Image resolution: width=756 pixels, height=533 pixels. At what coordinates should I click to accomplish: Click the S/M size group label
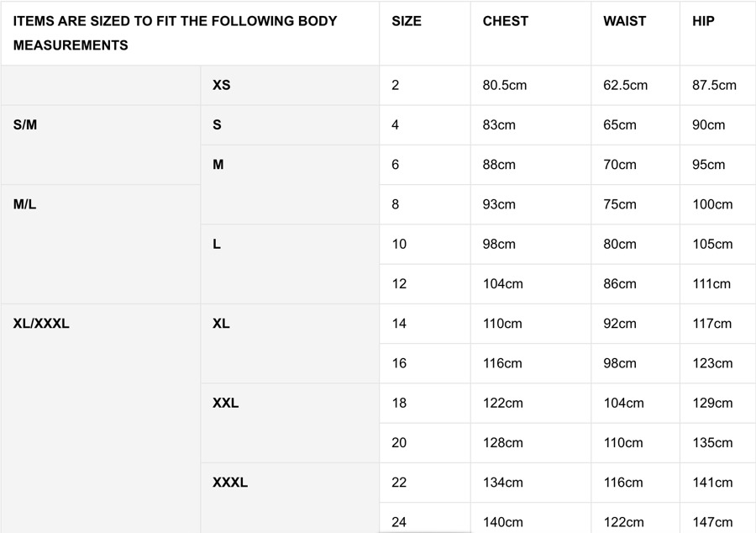tap(25, 124)
